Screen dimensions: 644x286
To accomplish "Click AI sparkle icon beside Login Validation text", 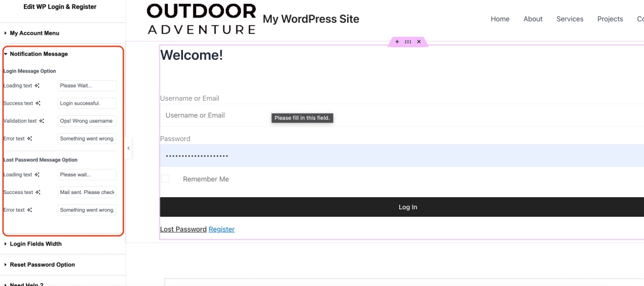I will tap(42, 121).
